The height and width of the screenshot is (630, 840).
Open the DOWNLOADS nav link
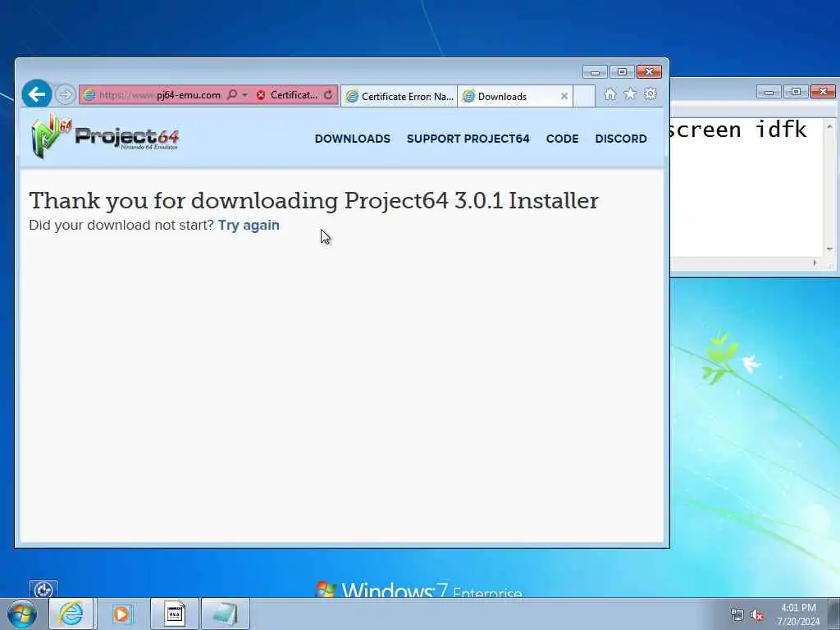tap(353, 139)
